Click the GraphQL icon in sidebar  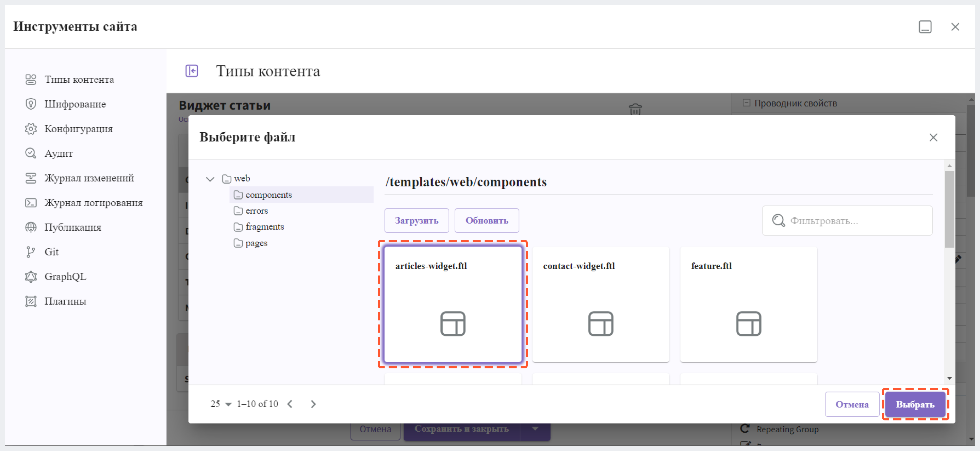pyautogui.click(x=30, y=277)
